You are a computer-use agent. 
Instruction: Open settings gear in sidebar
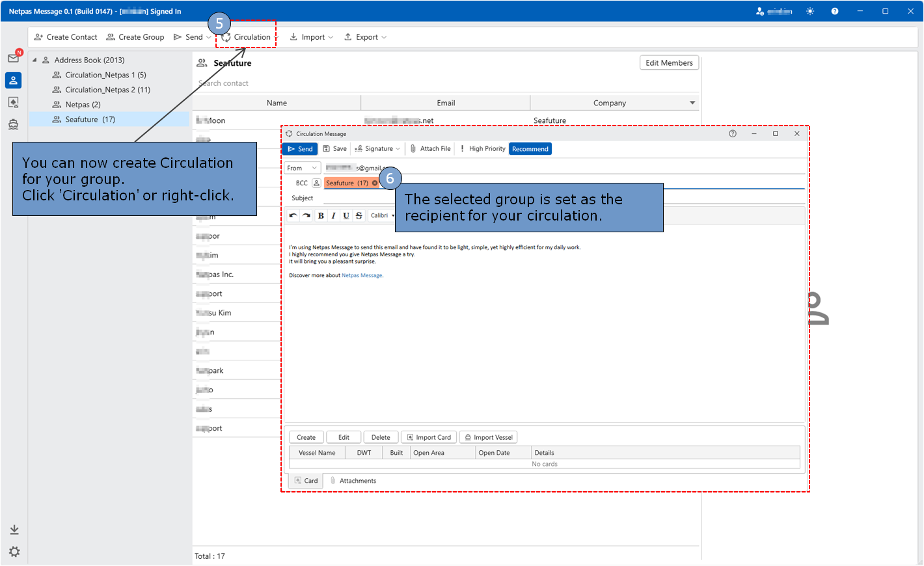click(14, 552)
